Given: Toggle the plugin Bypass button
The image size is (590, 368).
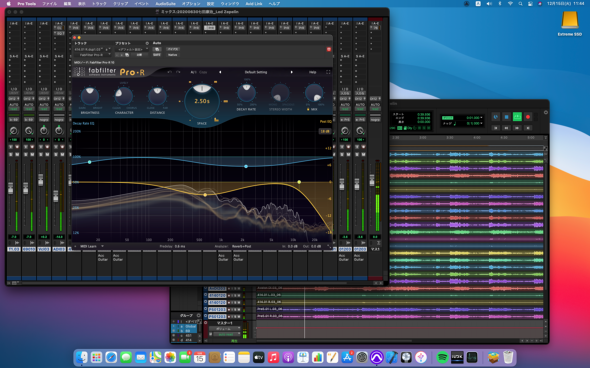Looking at the screenshot, I should (173, 49).
